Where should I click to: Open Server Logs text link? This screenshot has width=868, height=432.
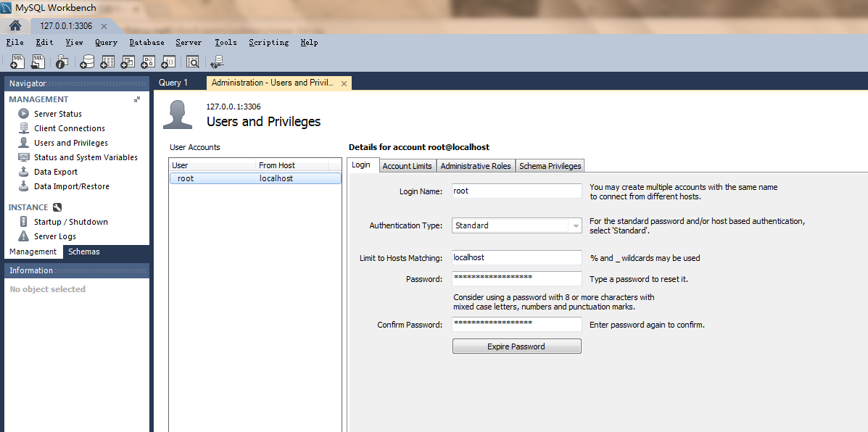click(55, 236)
